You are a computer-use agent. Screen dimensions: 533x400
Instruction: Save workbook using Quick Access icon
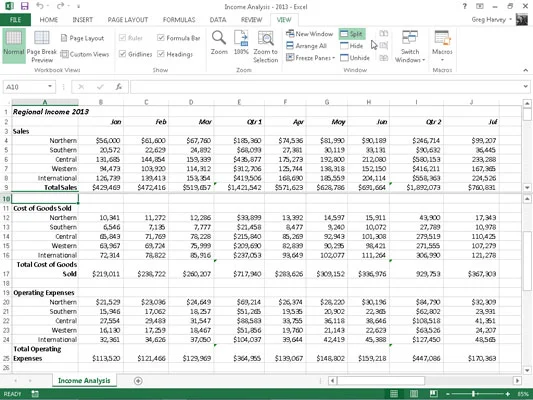point(24,6)
